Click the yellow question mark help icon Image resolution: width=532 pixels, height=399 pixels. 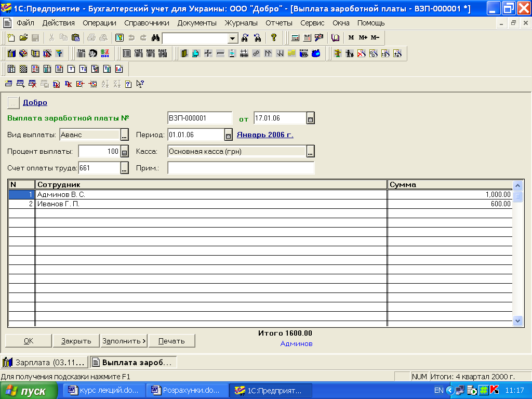273,38
